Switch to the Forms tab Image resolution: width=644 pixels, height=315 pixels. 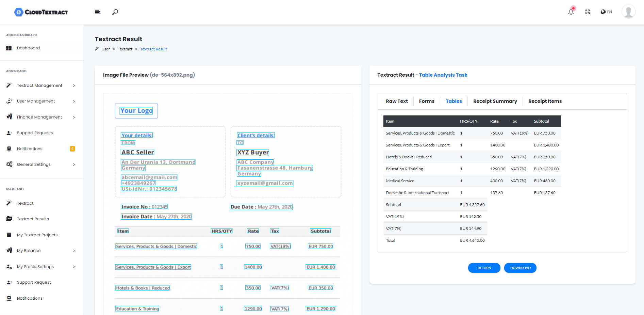click(427, 101)
